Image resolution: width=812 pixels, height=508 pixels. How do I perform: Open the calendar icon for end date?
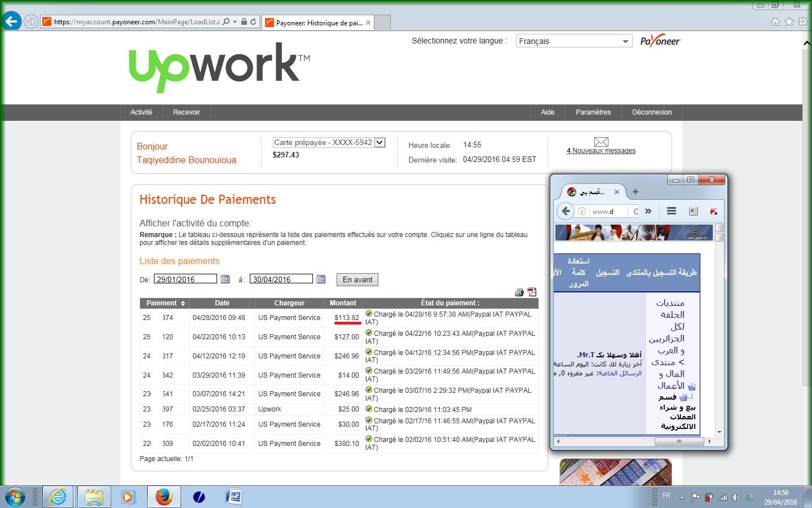(321, 279)
